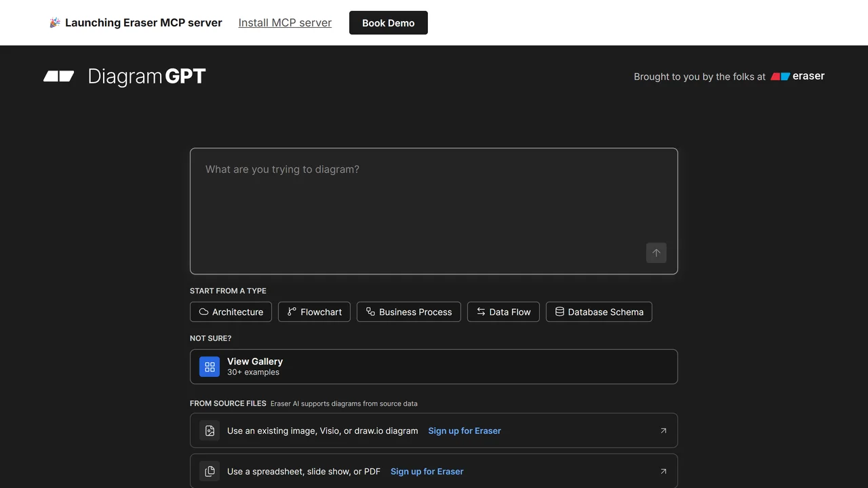Click the image file icon in existing image row
The width and height of the screenshot is (868, 488).
[210, 430]
